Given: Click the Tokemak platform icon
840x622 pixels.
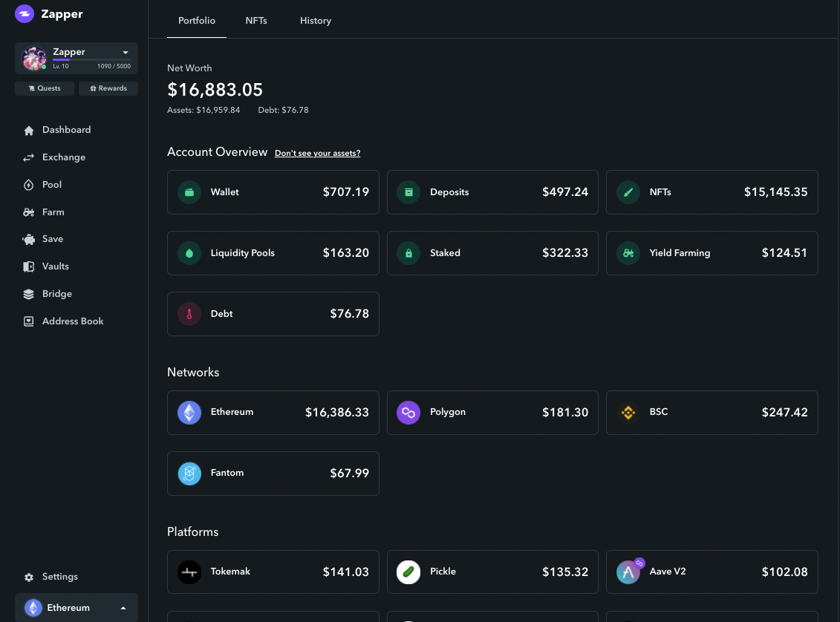Looking at the screenshot, I should coord(189,572).
